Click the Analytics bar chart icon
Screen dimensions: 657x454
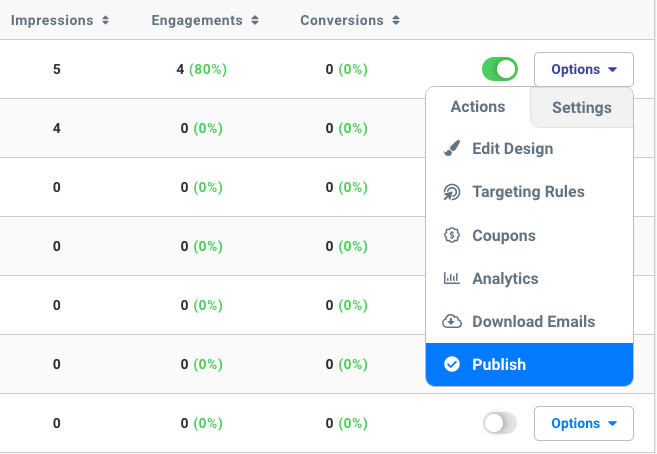(x=452, y=279)
